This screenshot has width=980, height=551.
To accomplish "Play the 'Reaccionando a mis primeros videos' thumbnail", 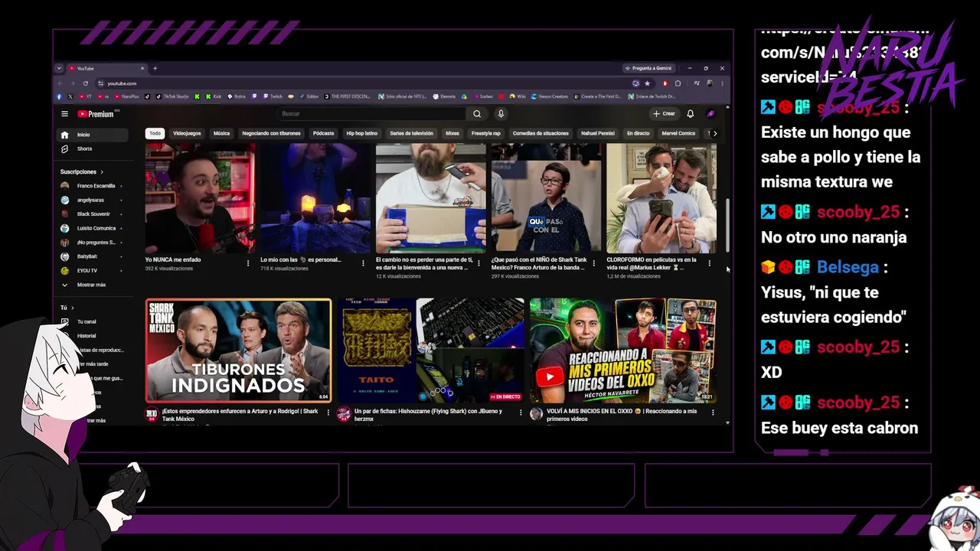I will tap(623, 350).
